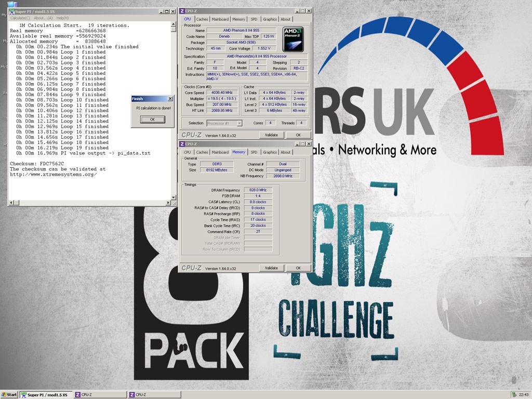This screenshot has height=399, width=532.
Task: Click the Super PI title bar icon
Action: point(11,11)
